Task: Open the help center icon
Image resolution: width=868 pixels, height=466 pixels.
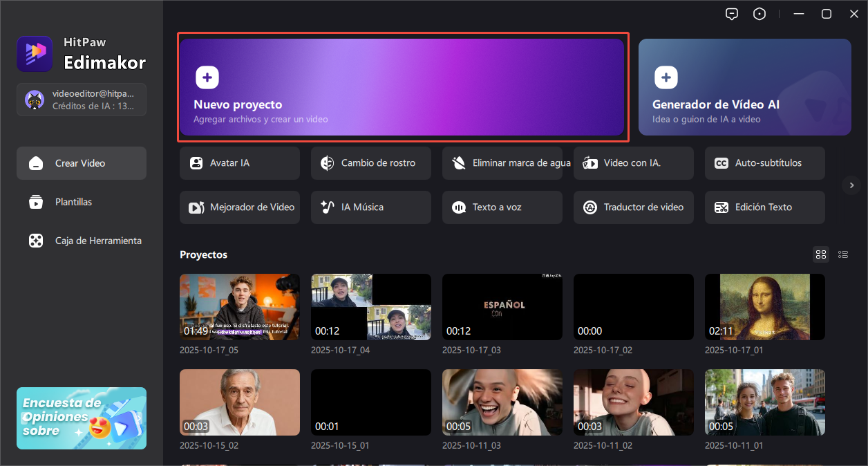Action: pos(759,13)
